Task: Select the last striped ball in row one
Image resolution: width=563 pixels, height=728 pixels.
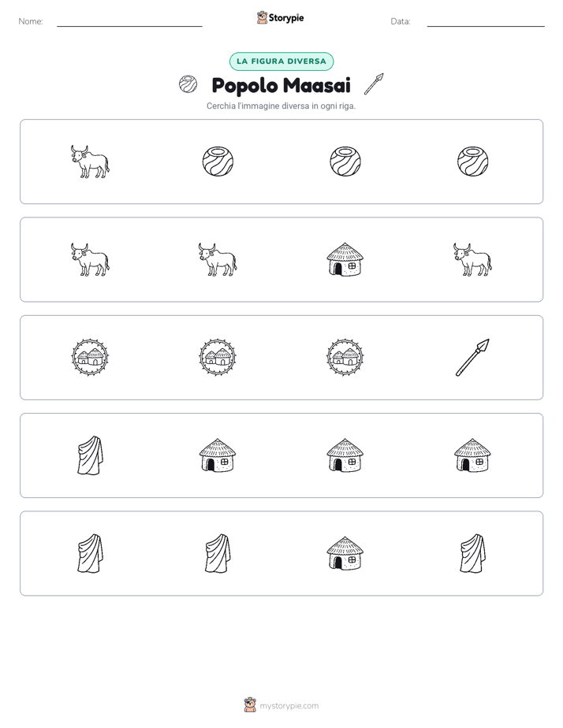Action: pyautogui.click(x=472, y=162)
